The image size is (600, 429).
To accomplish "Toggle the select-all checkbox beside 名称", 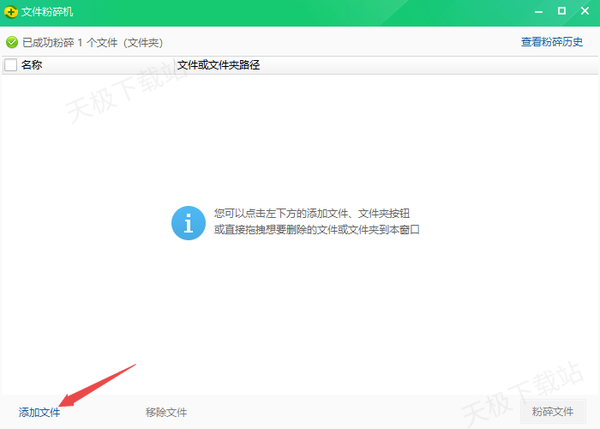I will pyautogui.click(x=11, y=65).
